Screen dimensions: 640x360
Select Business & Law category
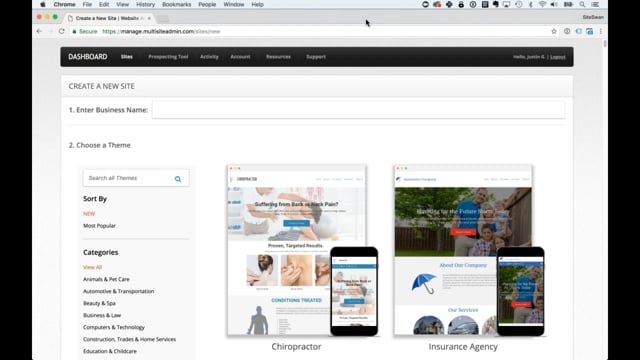[102, 316]
